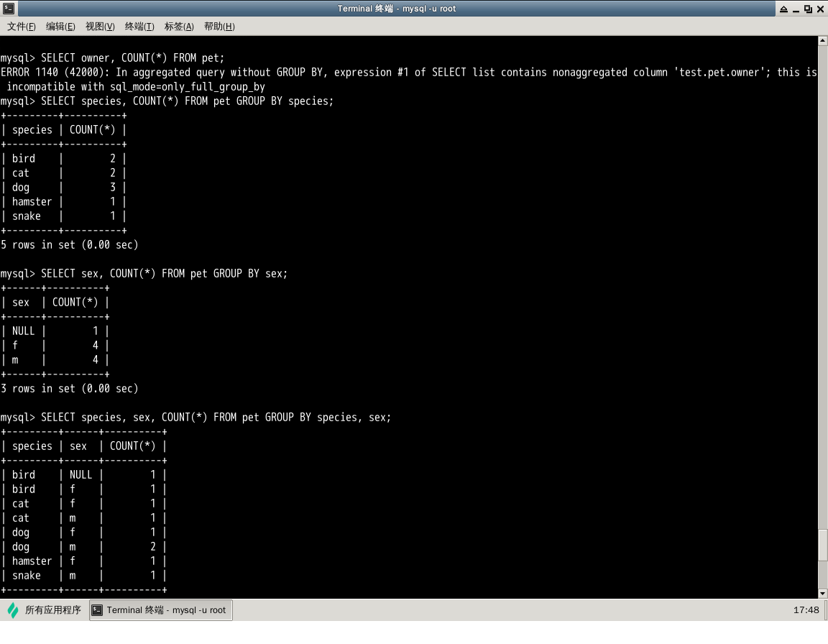The height and width of the screenshot is (644, 828).
Task: Open the 文件(F) menu
Action: 22,27
